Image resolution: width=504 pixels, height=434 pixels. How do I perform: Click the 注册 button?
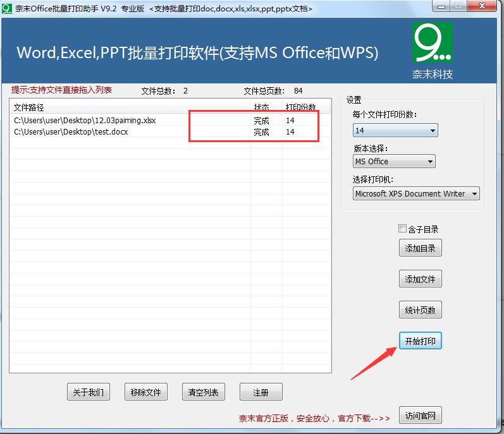(261, 392)
